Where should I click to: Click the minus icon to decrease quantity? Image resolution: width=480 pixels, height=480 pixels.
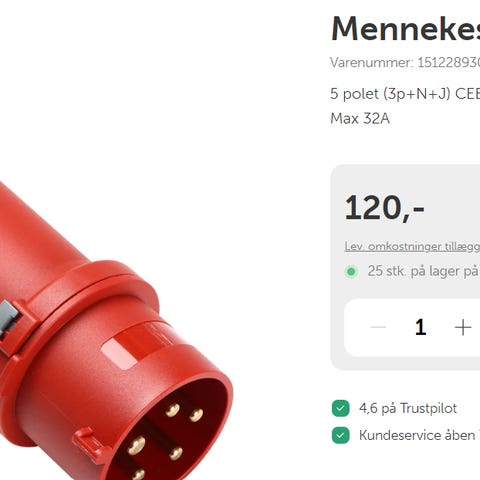(378, 327)
